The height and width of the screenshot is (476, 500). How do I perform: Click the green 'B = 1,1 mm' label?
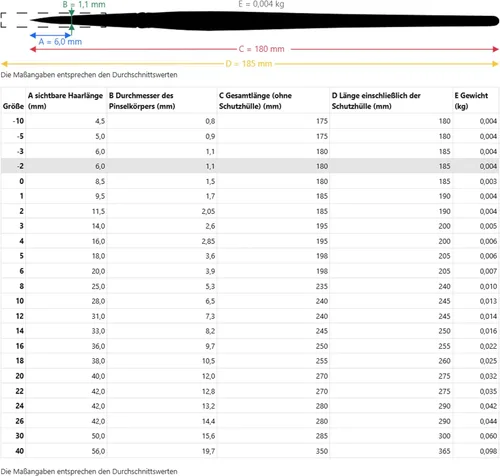tap(84, 4)
